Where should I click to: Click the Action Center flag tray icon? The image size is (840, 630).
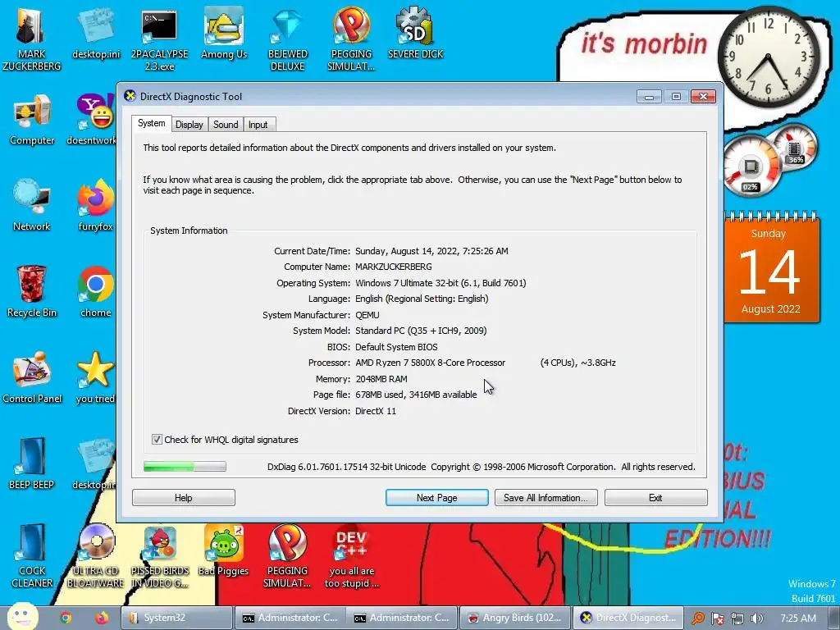coord(718,619)
